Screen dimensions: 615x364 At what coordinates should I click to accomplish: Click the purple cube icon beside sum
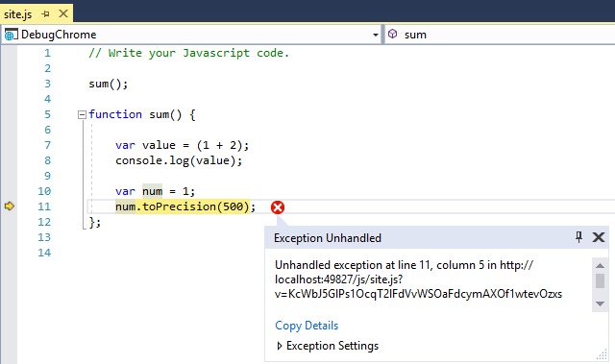coord(392,34)
